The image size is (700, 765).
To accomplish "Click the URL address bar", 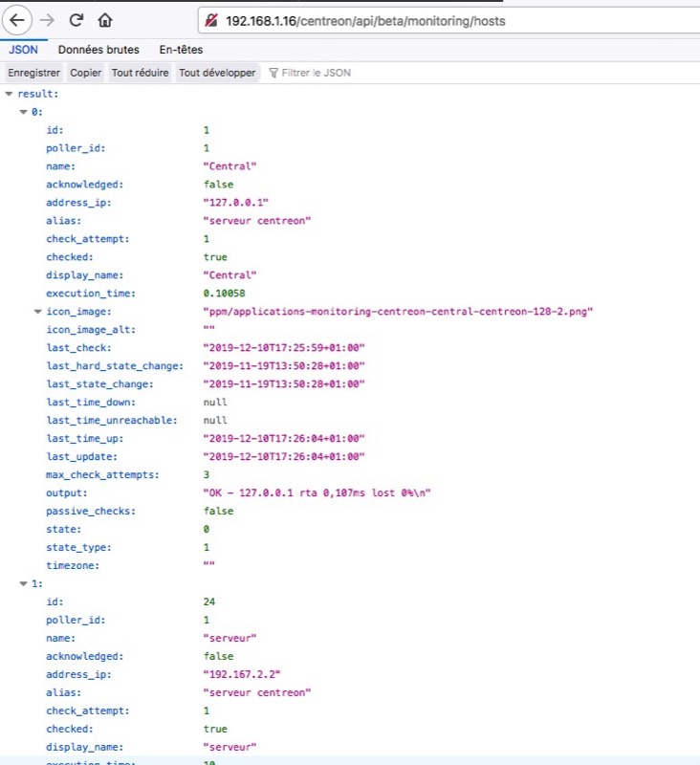I will click(430, 20).
